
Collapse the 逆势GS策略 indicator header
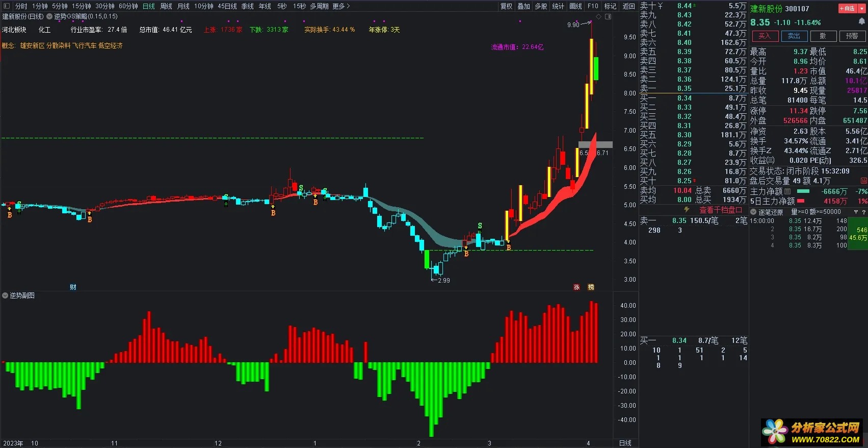49,16
